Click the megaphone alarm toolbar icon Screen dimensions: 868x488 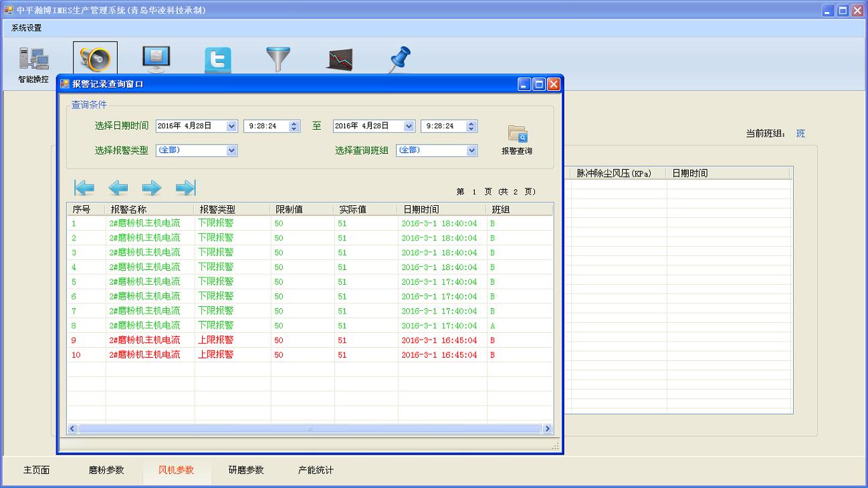pos(95,59)
